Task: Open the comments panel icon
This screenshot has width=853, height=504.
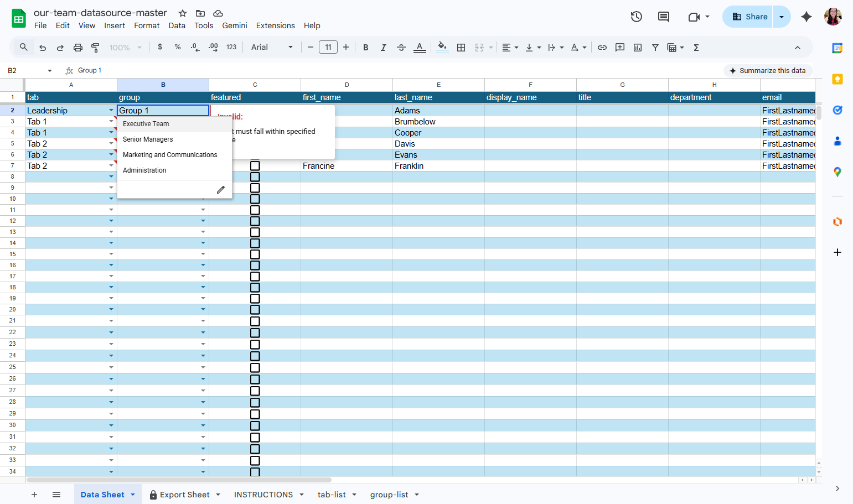Action: coord(664,17)
